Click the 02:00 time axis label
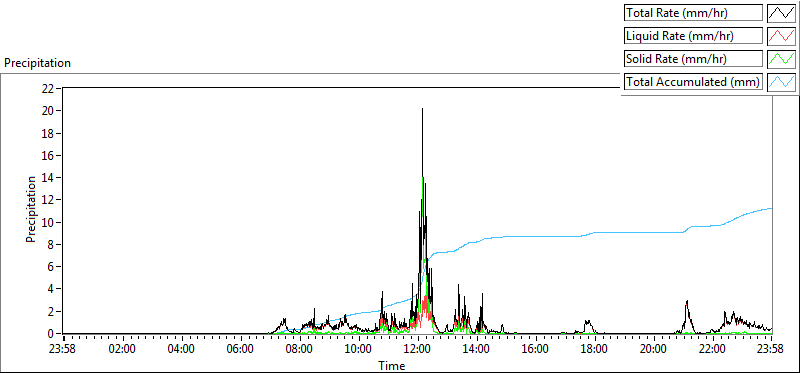Image resolution: width=800 pixels, height=373 pixels. pos(123,350)
